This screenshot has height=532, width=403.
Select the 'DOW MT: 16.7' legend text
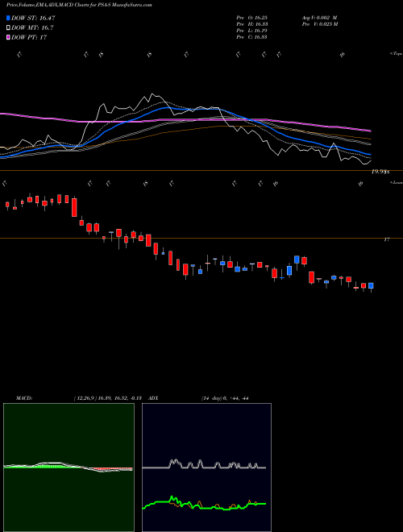(32, 28)
